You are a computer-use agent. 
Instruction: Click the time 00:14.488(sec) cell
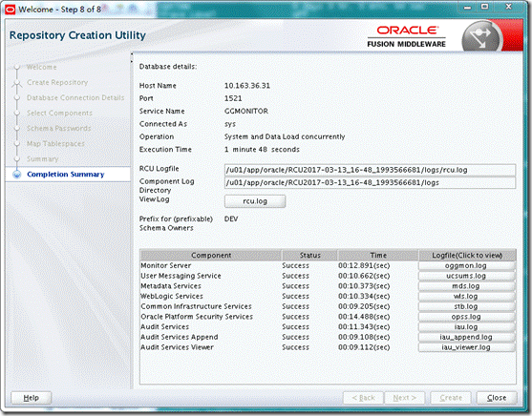tap(364, 317)
